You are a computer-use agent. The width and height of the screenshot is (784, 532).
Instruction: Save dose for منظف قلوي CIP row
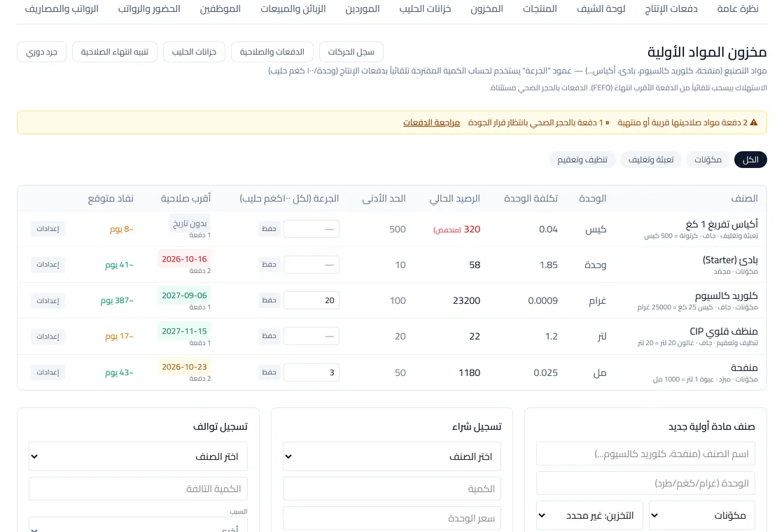pyautogui.click(x=269, y=336)
